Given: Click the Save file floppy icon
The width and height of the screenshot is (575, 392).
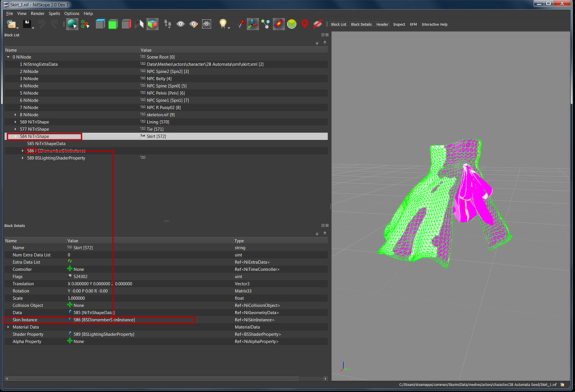Looking at the screenshot, I should click(x=27, y=24).
